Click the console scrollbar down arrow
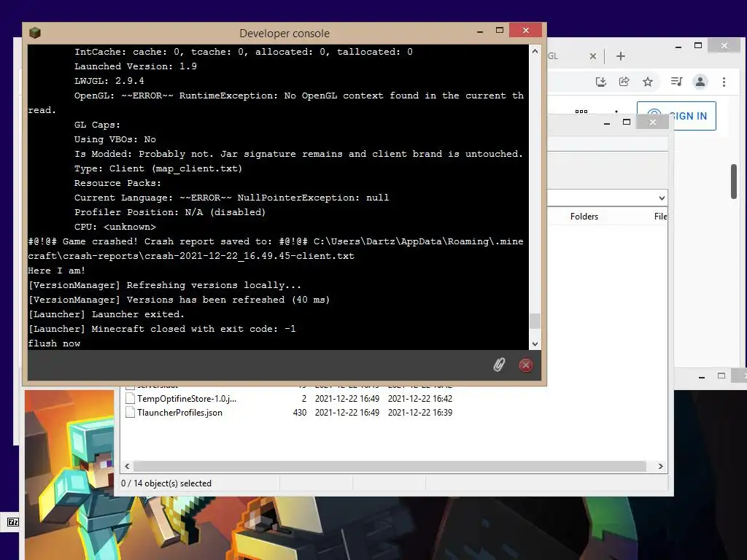This screenshot has width=747, height=560. [535, 344]
